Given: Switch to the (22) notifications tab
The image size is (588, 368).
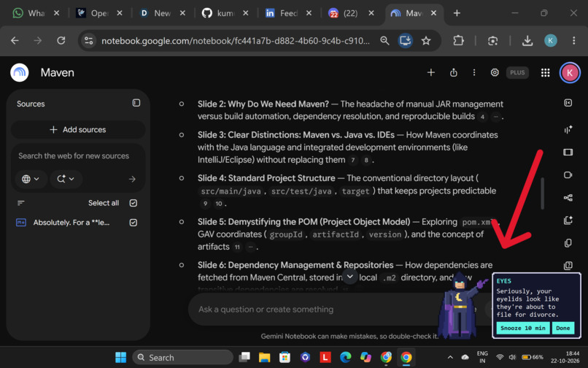Looking at the screenshot, I should click(x=351, y=13).
